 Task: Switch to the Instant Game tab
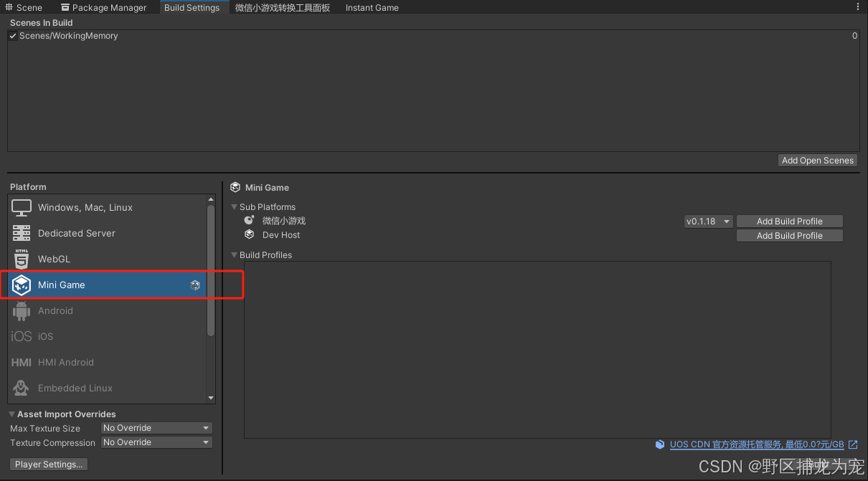[372, 7]
